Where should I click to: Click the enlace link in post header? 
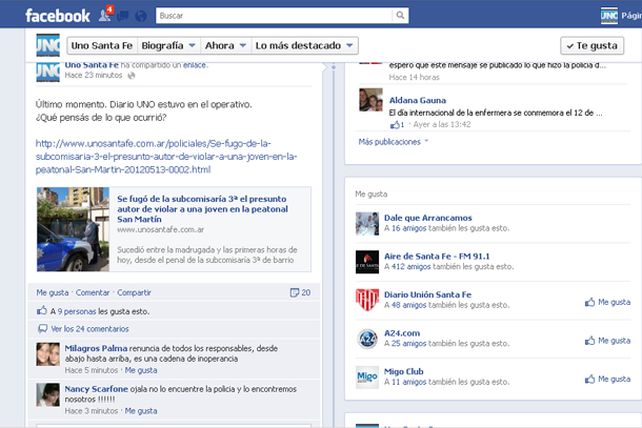(x=194, y=65)
